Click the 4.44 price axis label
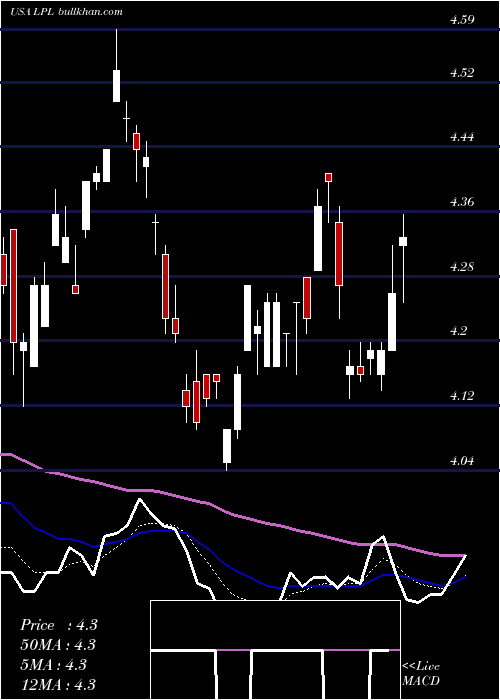The width and height of the screenshot is (500, 700). (x=462, y=137)
